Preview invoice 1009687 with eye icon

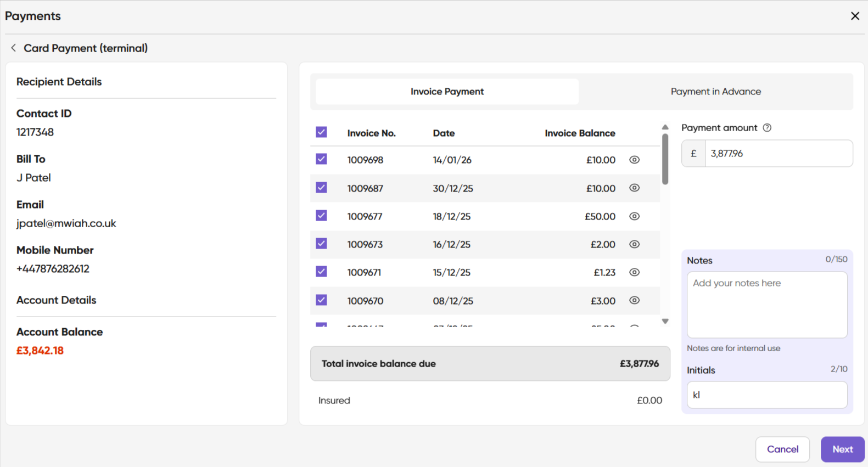[x=634, y=188]
